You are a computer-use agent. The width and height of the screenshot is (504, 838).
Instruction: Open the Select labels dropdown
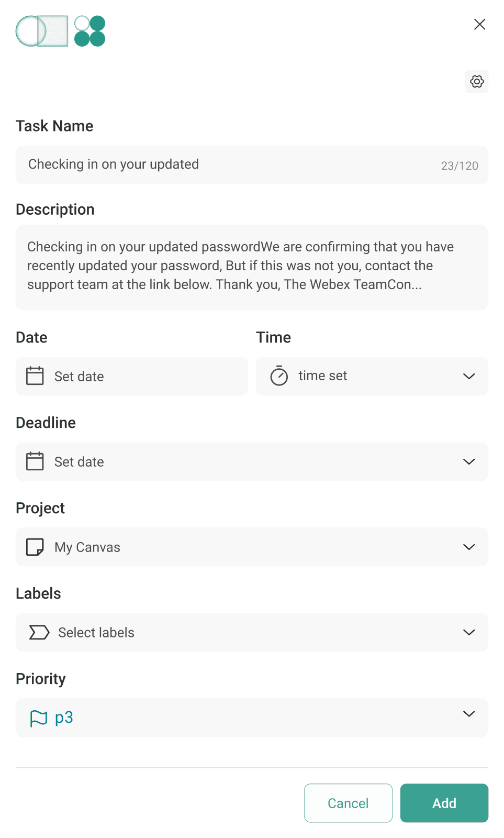point(251,632)
